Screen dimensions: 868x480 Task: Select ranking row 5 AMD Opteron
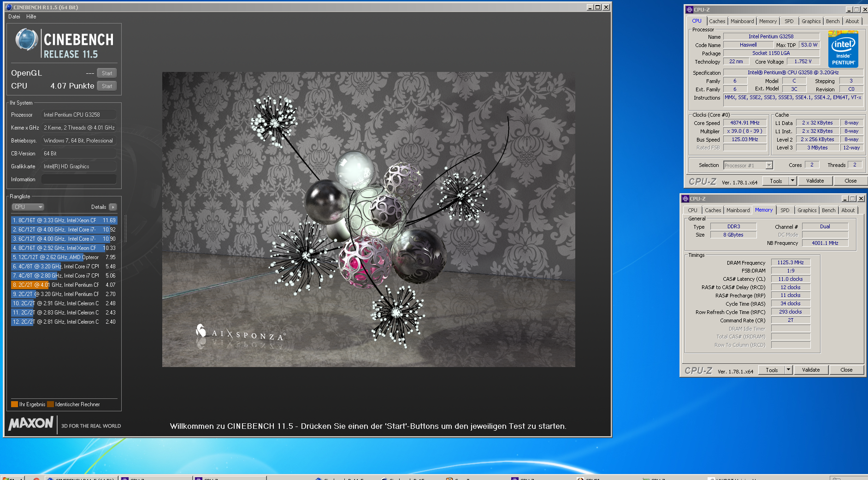click(x=64, y=257)
